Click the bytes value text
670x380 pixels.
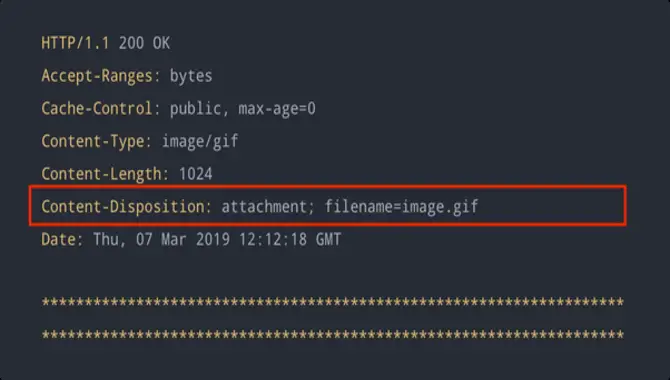click(x=191, y=76)
